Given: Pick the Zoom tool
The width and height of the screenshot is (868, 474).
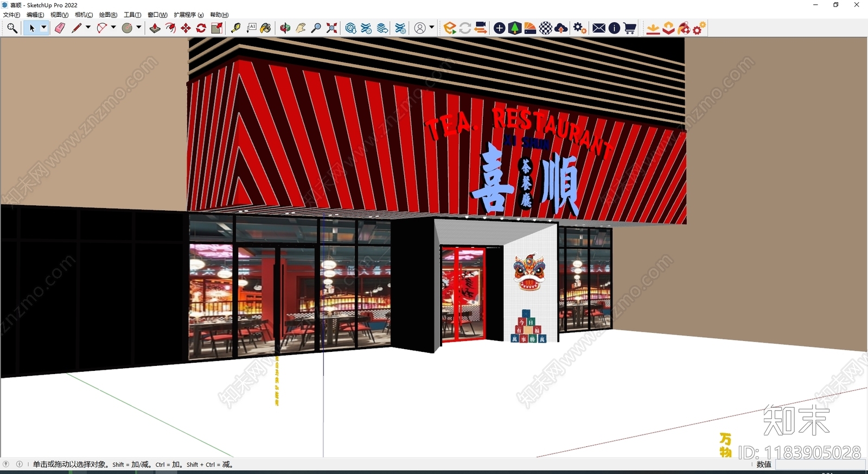Looking at the screenshot, I should click(x=316, y=28).
